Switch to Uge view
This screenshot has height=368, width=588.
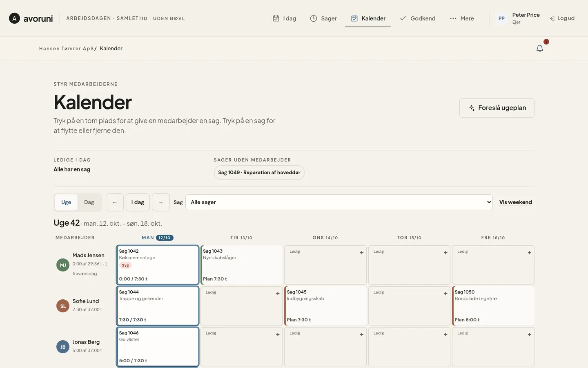tap(66, 202)
